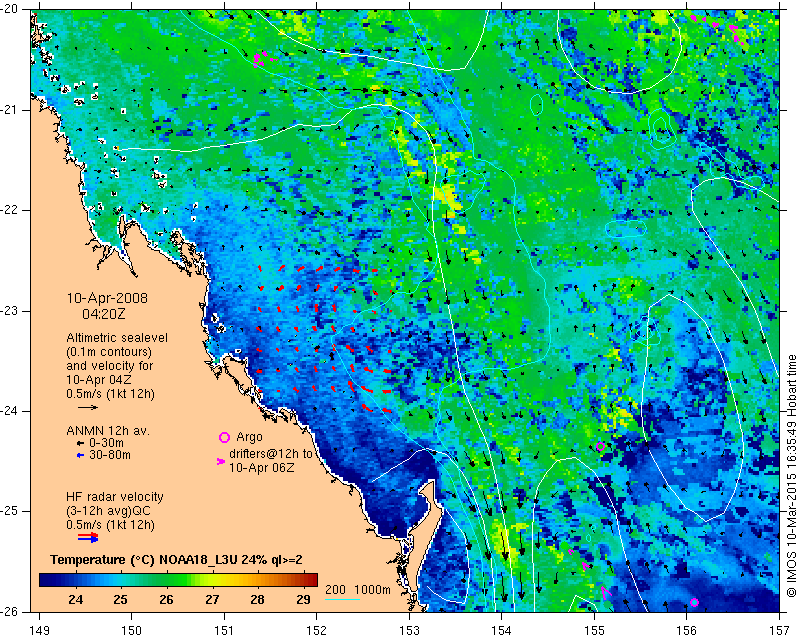The height and width of the screenshot is (640, 800).
Task: Click the black 0-30m ANMN arrow symbol
Action: click(80, 443)
